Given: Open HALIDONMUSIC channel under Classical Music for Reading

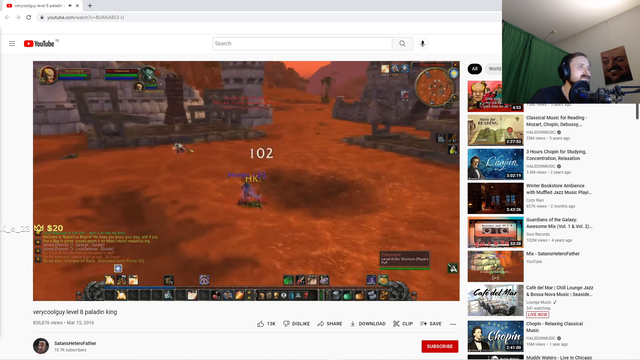Looking at the screenshot, I should (x=540, y=132).
